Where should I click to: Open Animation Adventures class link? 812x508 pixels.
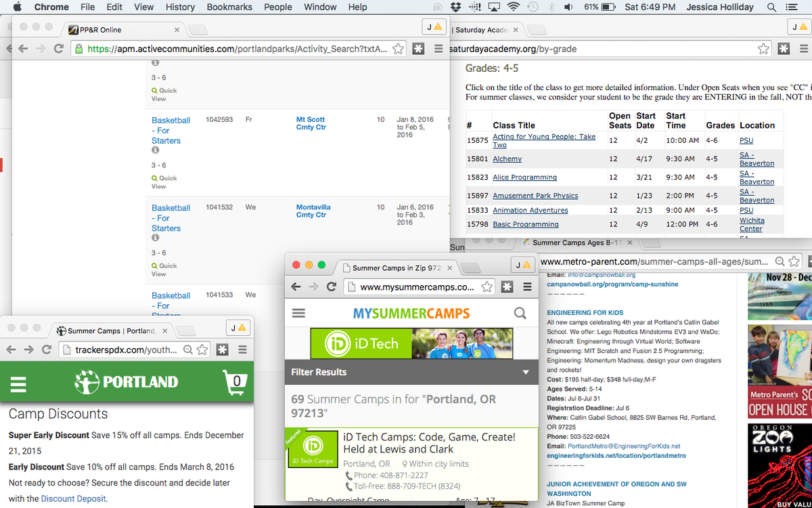pyautogui.click(x=530, y=211)
